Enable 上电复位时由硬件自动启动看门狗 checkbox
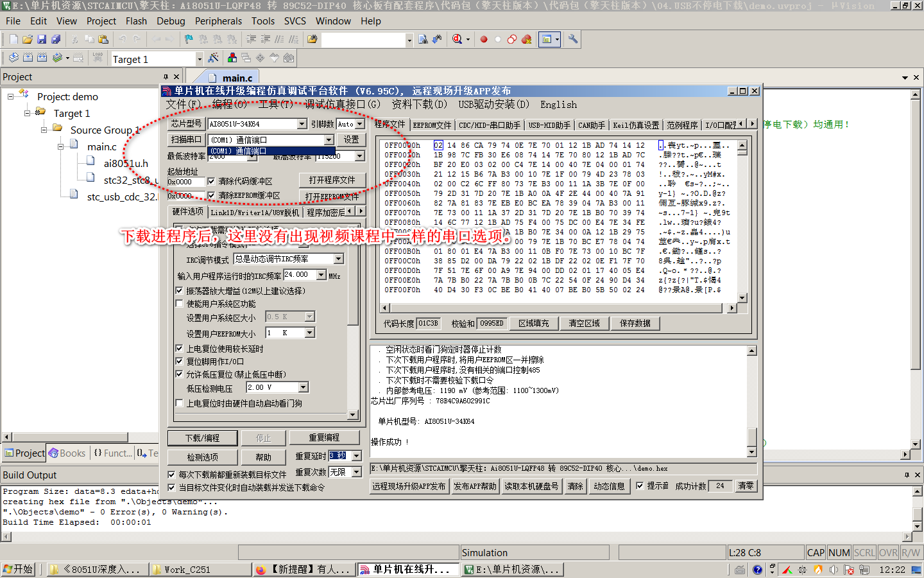The width and height of the screenshot is (924, 578). pyautogui.click(x=180, y=403)
